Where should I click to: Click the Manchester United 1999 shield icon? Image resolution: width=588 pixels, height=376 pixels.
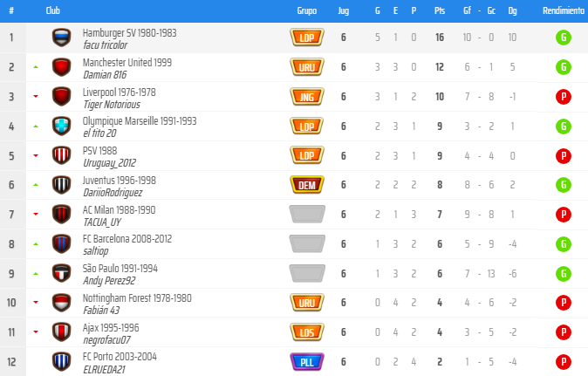click(x=61, y=67)
